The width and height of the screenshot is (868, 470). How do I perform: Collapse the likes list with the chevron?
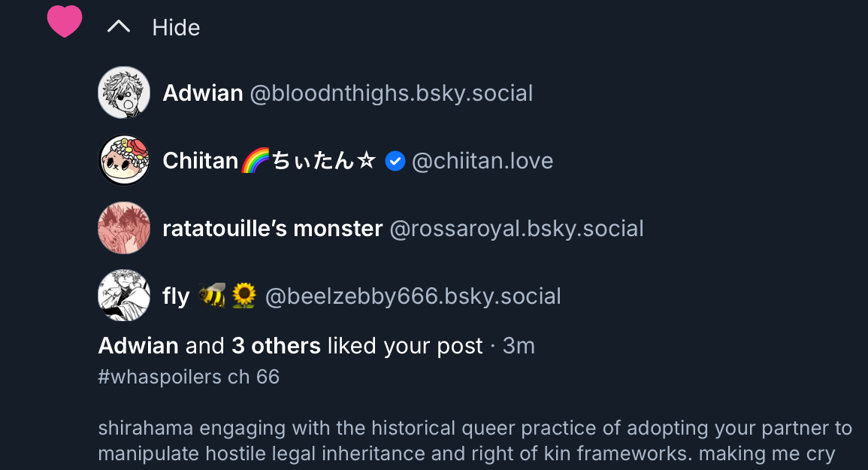(119, 28)
